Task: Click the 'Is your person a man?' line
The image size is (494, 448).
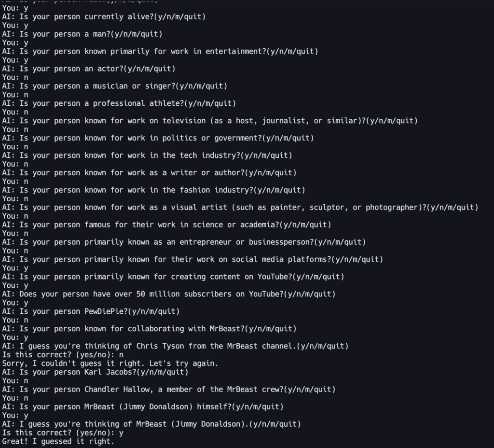Action: pyautogui.click(x=82, y=34)
